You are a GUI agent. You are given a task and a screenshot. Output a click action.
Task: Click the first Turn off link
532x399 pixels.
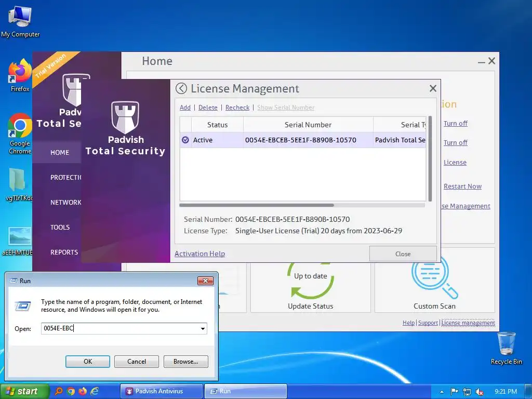point(455,123)
